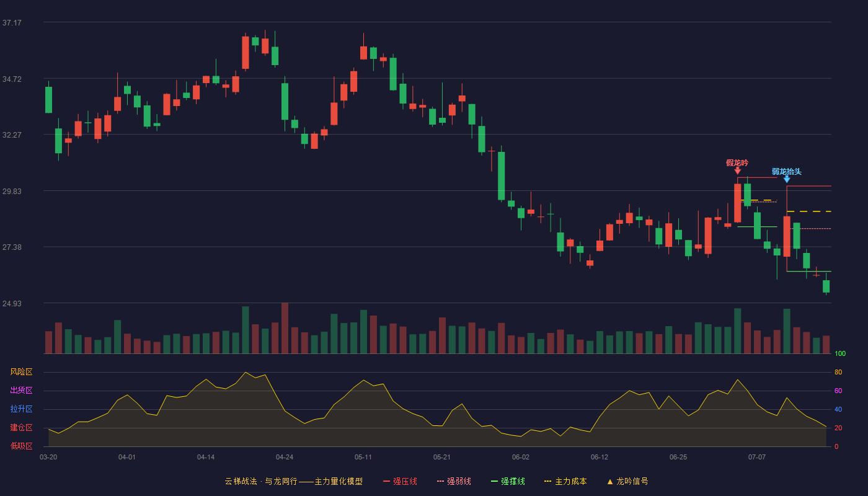Viewport: 868px width, 496px height.
Task: Select the 建仓区 zone label
Action: click(21, 428)
